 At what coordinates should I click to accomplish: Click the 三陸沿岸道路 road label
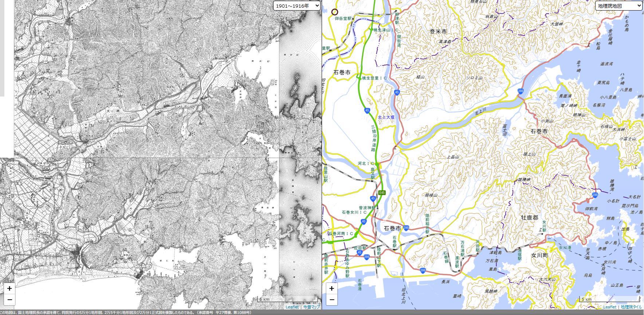click(373, 138)
